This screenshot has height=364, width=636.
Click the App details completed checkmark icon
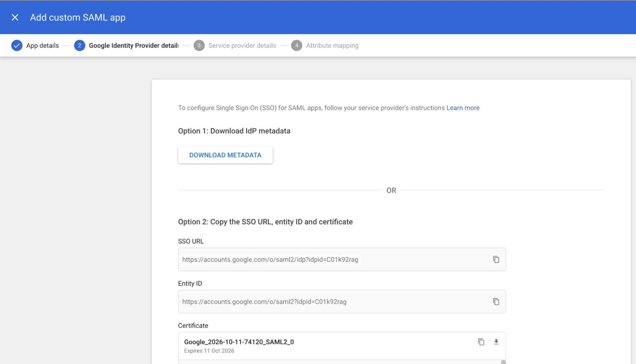point(17,45)
